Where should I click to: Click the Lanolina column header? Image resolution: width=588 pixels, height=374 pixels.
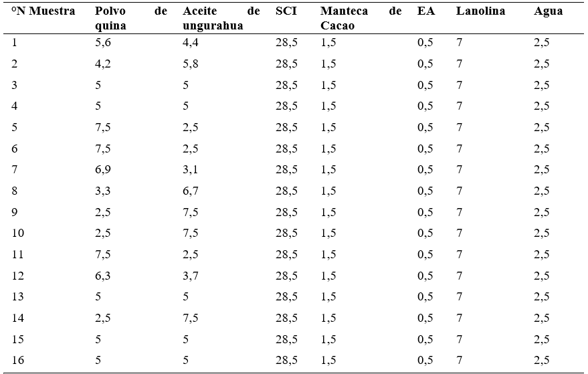point(480,11)
